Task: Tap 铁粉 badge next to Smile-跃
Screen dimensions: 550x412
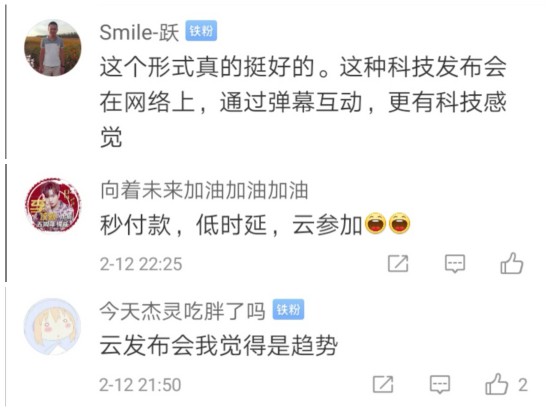Action: pos(201,31)
